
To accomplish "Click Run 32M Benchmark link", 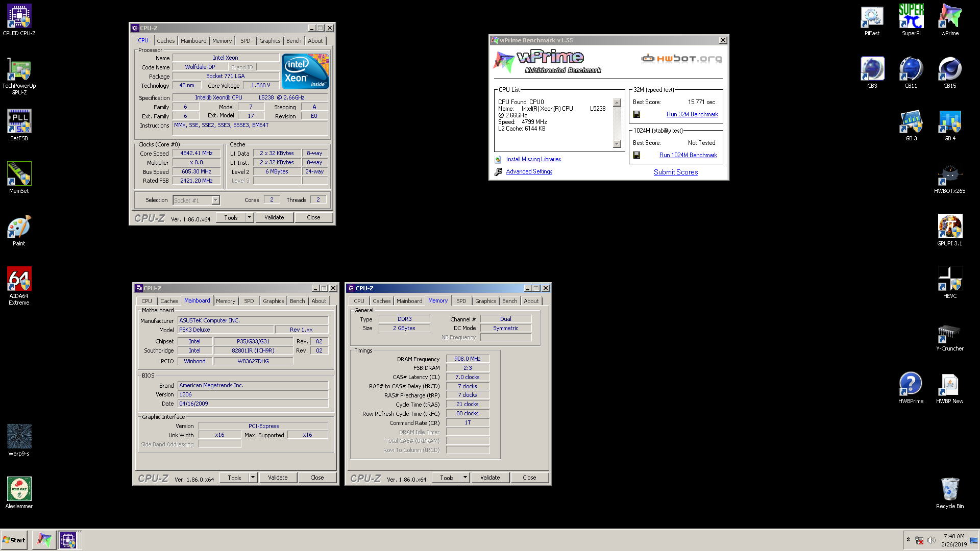I will (692, 114).
